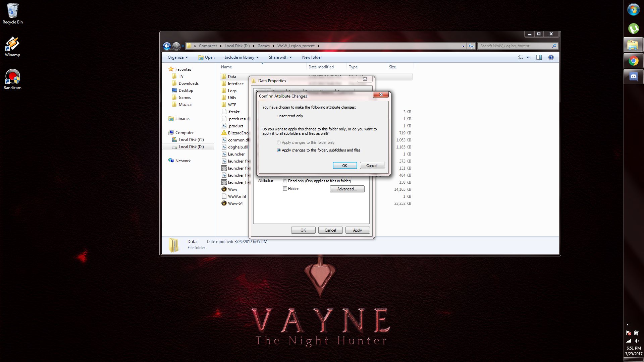Image resolution: width=644 pixels, height=362 pixels.
Task: Expand the Games breadcrumb arrow
Action: pyautogui.click(x=274, y=46)
